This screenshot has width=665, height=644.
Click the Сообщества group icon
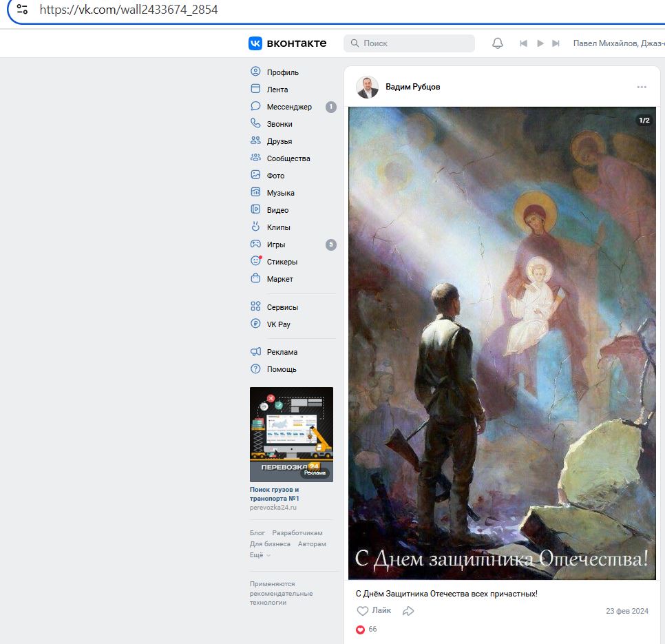pos(255,158)
